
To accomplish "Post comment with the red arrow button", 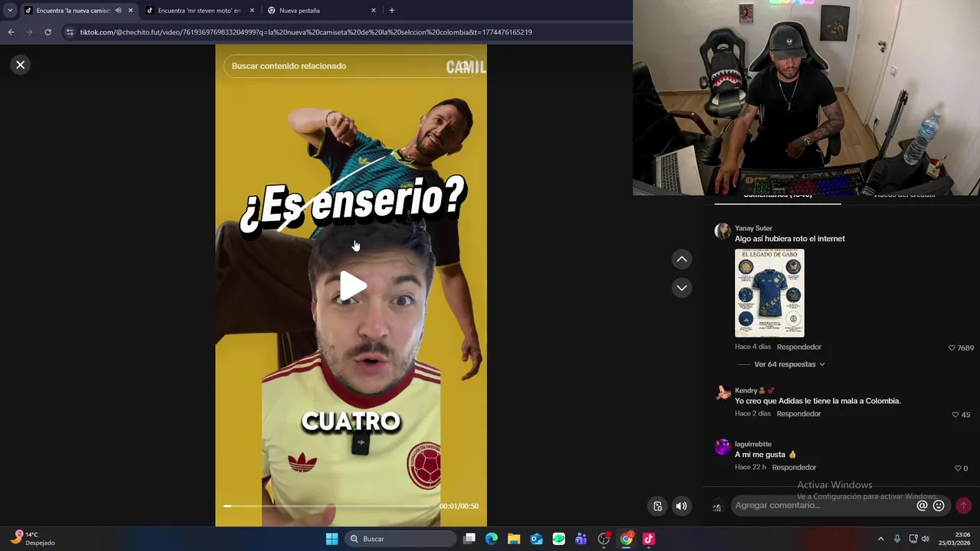I will coord(963,505).
